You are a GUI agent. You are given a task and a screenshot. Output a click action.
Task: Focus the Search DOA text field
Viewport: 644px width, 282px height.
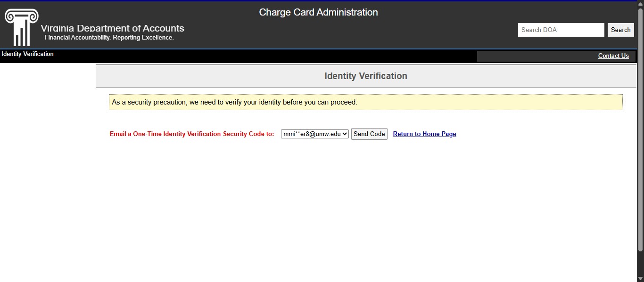tap(561, 30)
